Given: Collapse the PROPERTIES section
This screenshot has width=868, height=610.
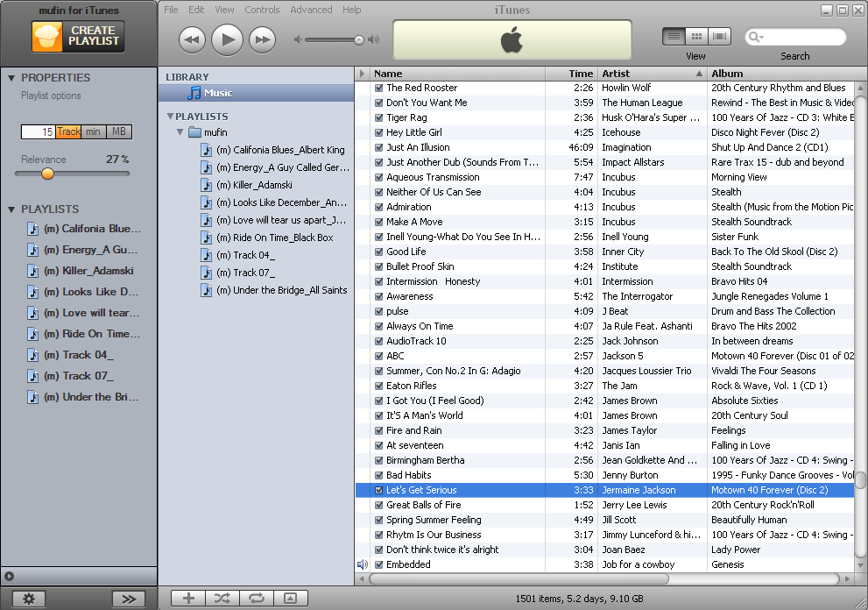Looking at the screenshot, I should [x=11, y=78].
